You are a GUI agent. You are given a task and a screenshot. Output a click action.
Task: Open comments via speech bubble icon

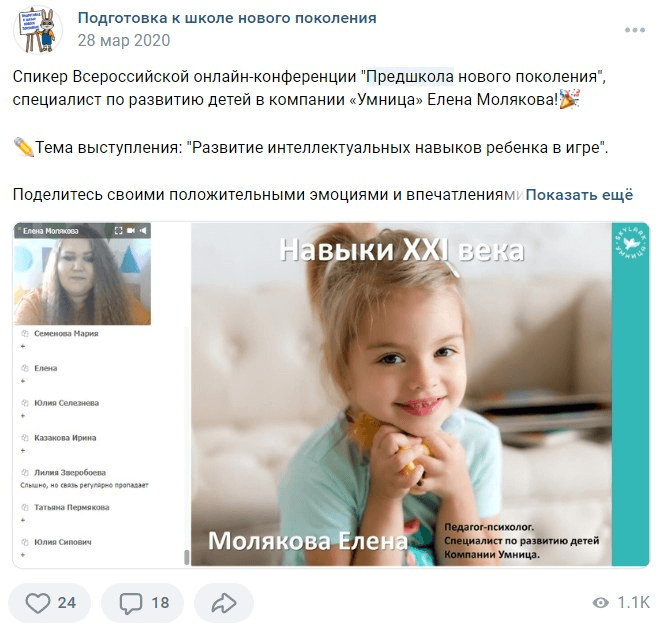[142, 603]
